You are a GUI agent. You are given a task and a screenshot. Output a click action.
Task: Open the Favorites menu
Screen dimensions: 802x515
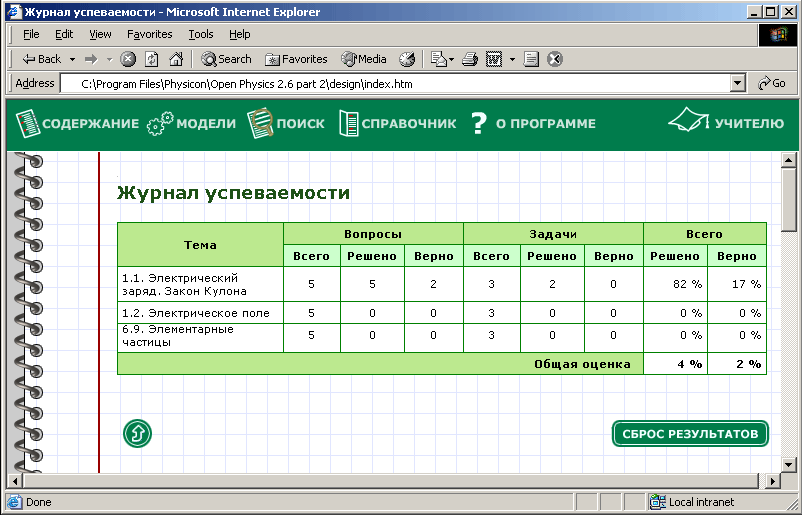(x=149, y=34)
